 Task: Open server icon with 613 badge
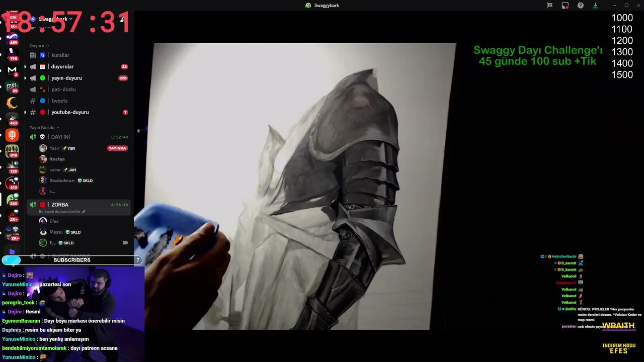point(13,183)
